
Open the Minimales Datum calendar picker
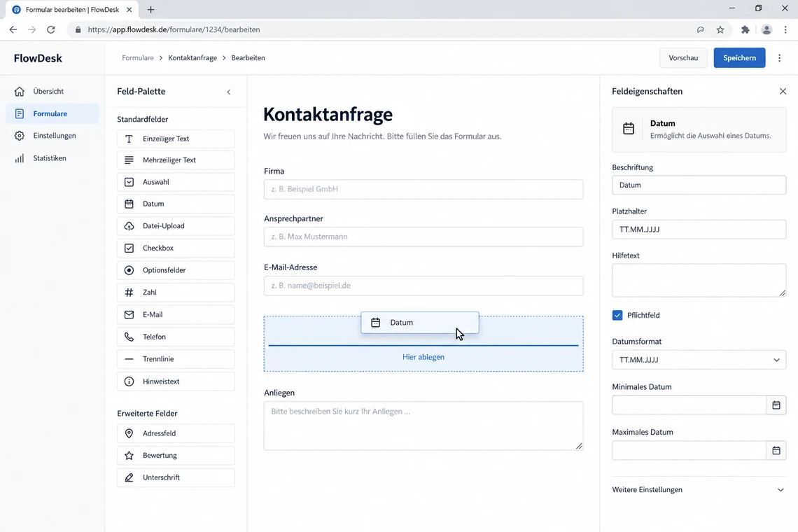pyautogui.click(x=776, y=405)
